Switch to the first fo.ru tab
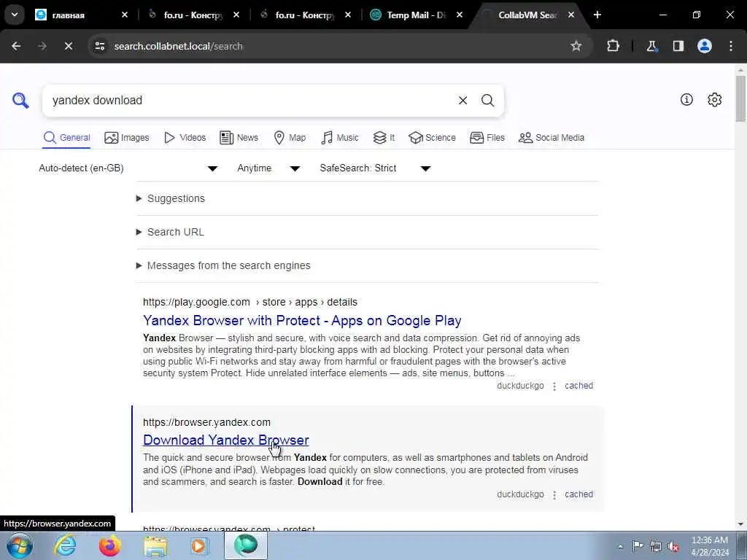Viewport: 747px width, 560px height. point(193,15)
